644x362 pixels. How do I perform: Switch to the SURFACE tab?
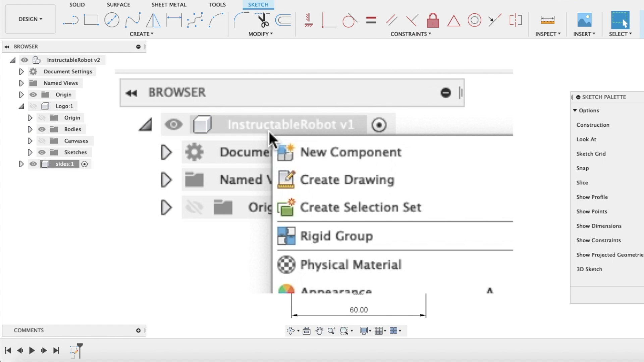118,5
